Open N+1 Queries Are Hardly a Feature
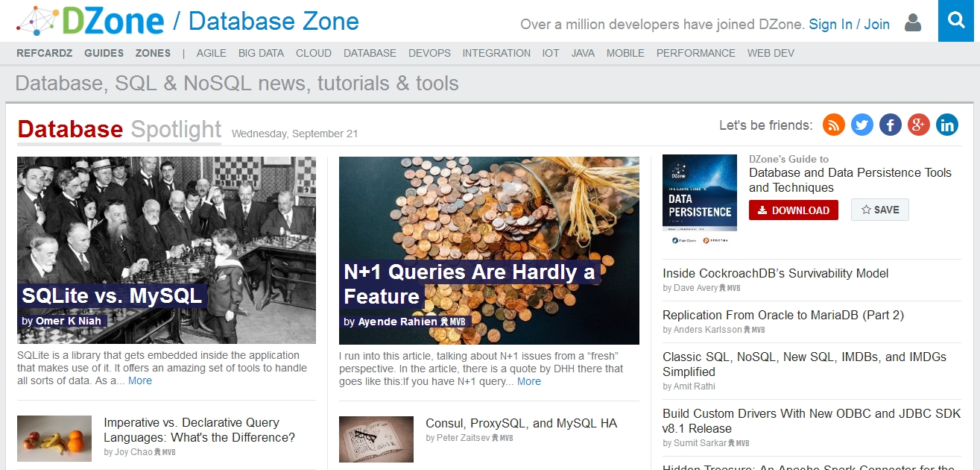980x470 pixels. point(470,284)
